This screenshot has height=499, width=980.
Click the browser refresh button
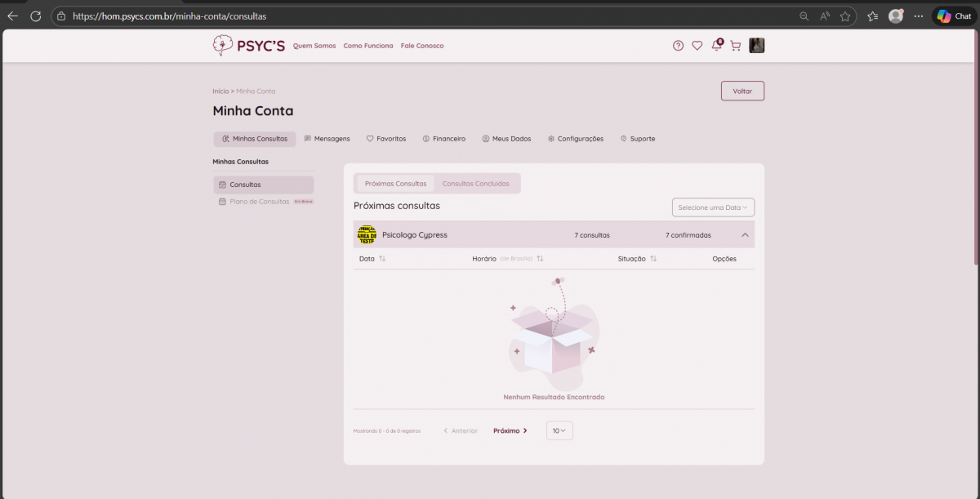[35, 16]
